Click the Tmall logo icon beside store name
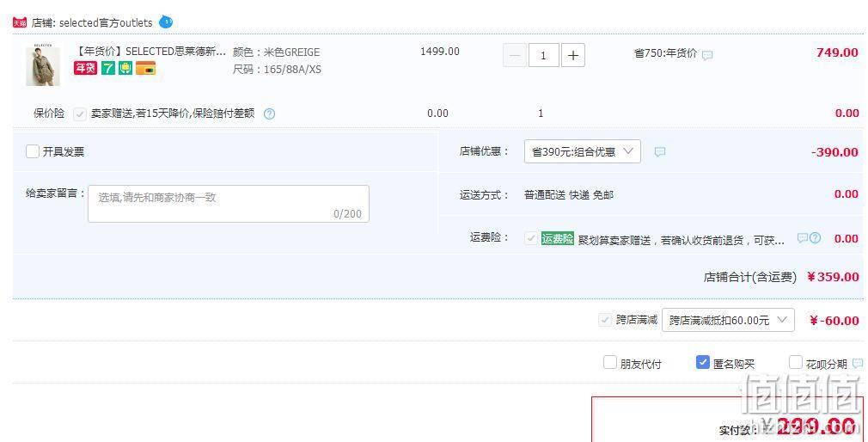868x442 pixels. coord(20,22)
